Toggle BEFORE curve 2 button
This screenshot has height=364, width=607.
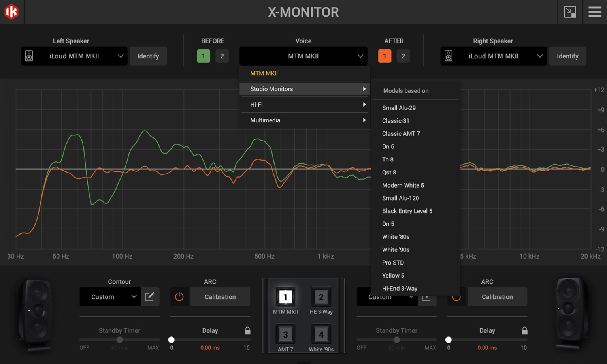pyautogui.click(x=222, y=56)
